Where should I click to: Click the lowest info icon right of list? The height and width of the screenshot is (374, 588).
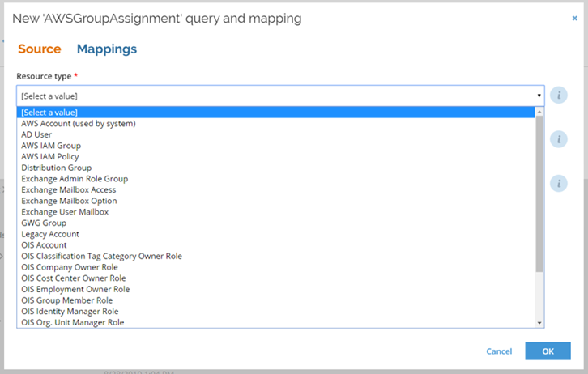click(x=558, y=184)
